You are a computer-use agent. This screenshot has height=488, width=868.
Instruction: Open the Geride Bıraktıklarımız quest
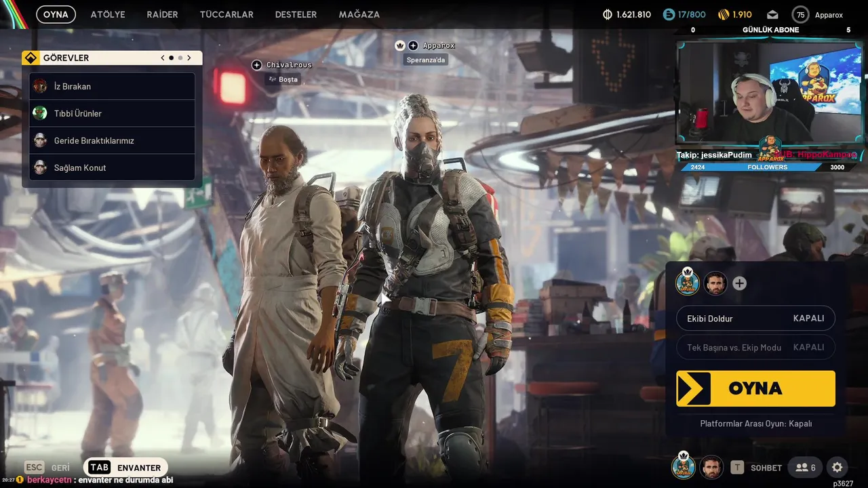pyautogui.click(x=112, y=140)
